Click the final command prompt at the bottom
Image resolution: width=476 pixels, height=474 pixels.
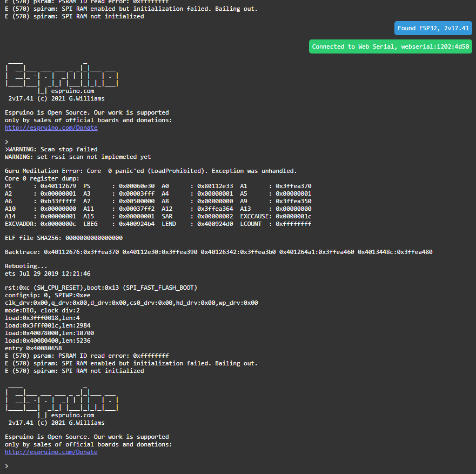[x=6, y=466]
